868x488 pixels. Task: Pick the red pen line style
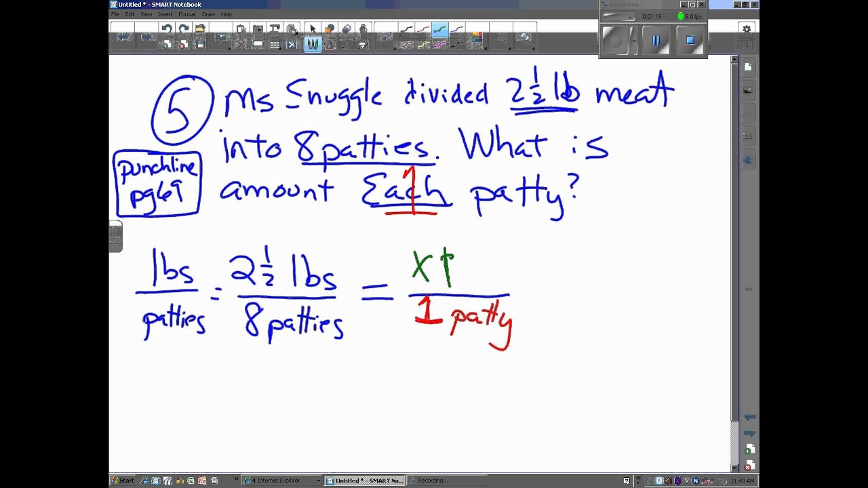[423, 28]
